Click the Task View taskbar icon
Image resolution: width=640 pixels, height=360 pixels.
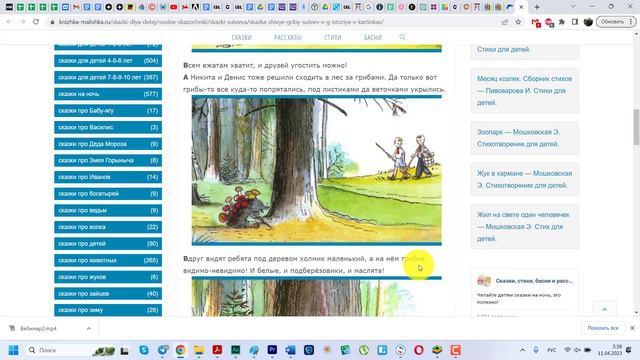124,350
